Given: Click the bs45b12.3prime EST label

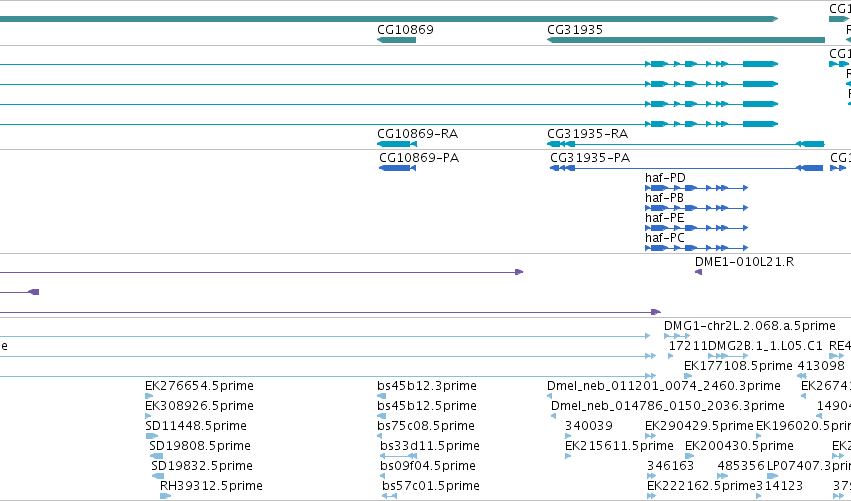Looking at the screenshot, I should click(427, 386).
